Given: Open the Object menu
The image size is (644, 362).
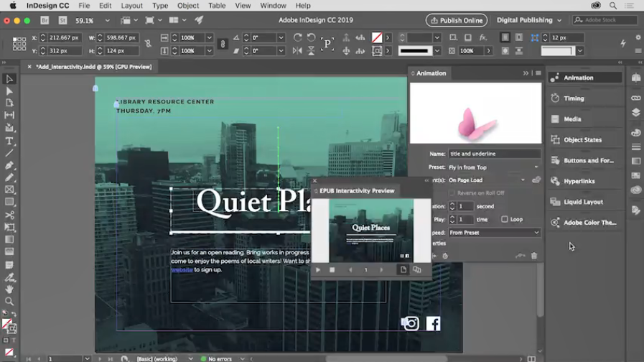Looking at the screenshot, I should [x=188, y=6].
